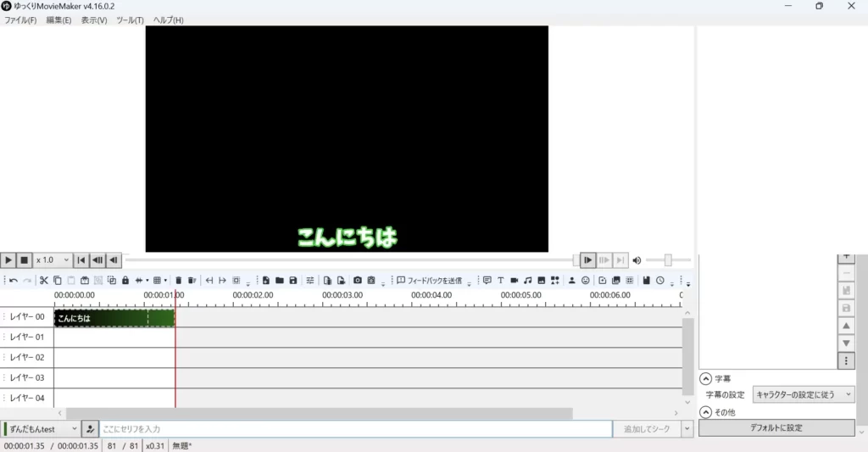The height and width of the screenshot is (452, 868).
Task: Click the character person icon
Action: pos(572,281)
